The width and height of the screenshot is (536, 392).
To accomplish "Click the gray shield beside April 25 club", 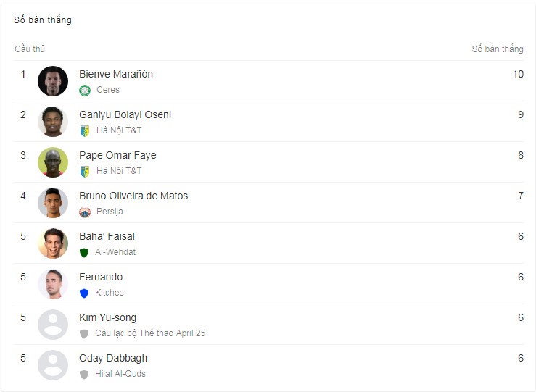I will pyautogui.click(x=84, y=333).
